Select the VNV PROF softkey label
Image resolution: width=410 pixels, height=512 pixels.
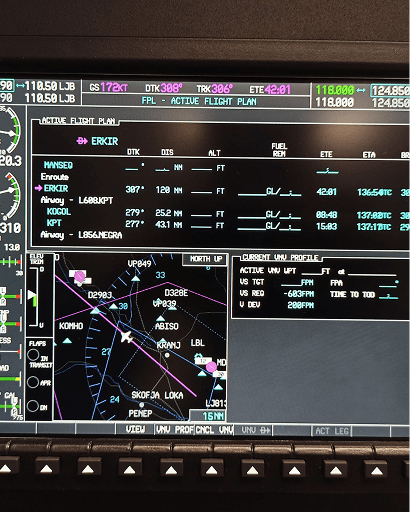[x=175, y=430]
